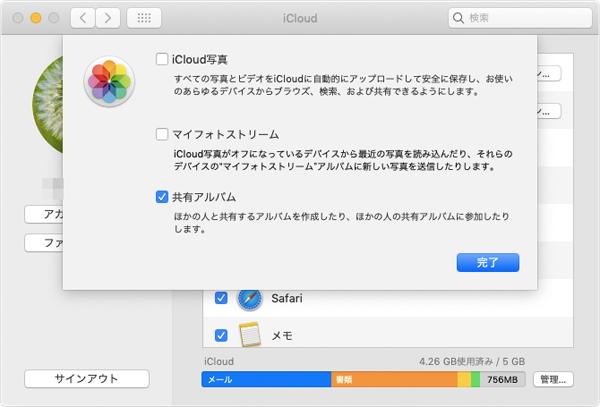Click the orange 書類 storage segment

[394, 379]
